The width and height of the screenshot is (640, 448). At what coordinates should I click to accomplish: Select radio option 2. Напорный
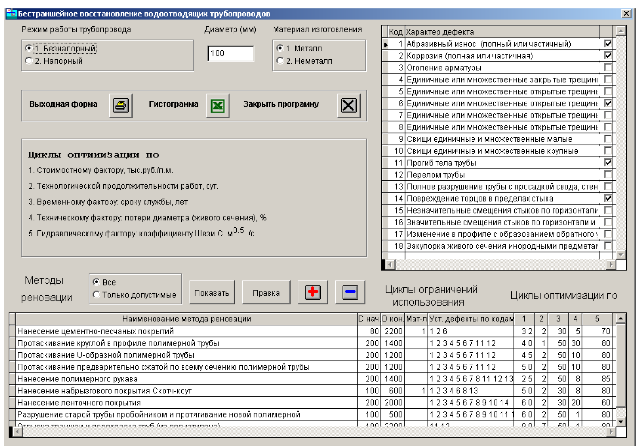click(54, 61)
